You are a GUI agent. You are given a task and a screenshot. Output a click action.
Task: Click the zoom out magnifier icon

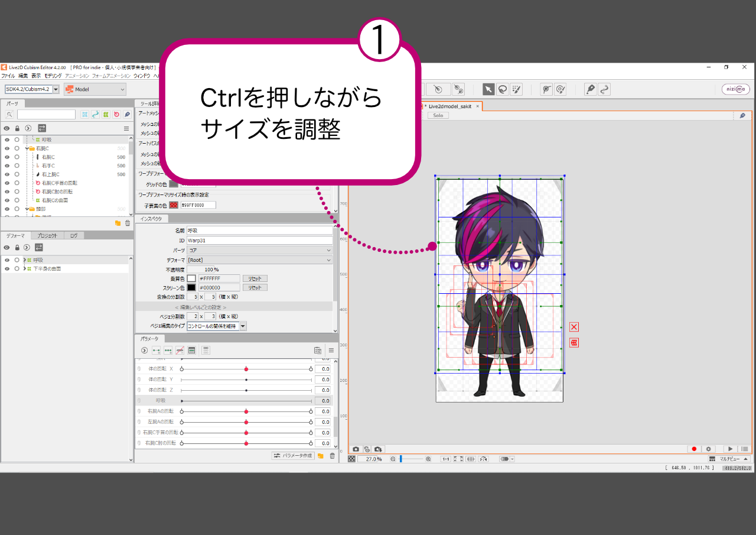(x=393, y=459)
